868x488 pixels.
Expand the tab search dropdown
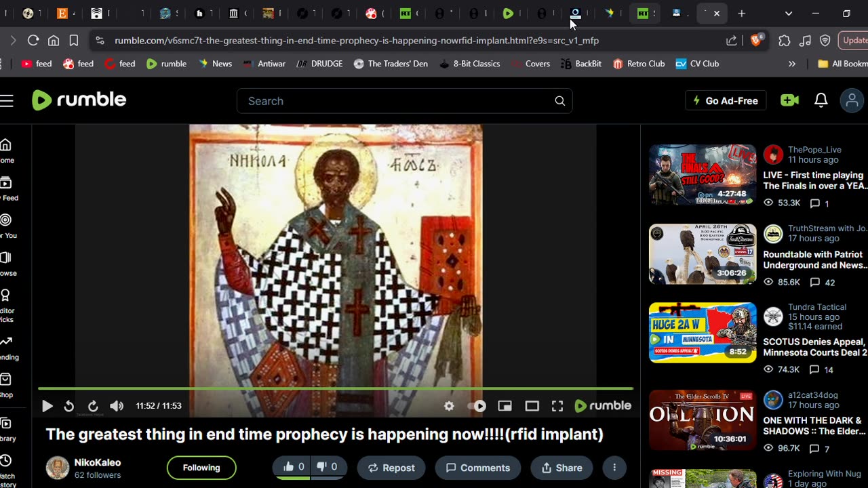click(x=788, y=14)
